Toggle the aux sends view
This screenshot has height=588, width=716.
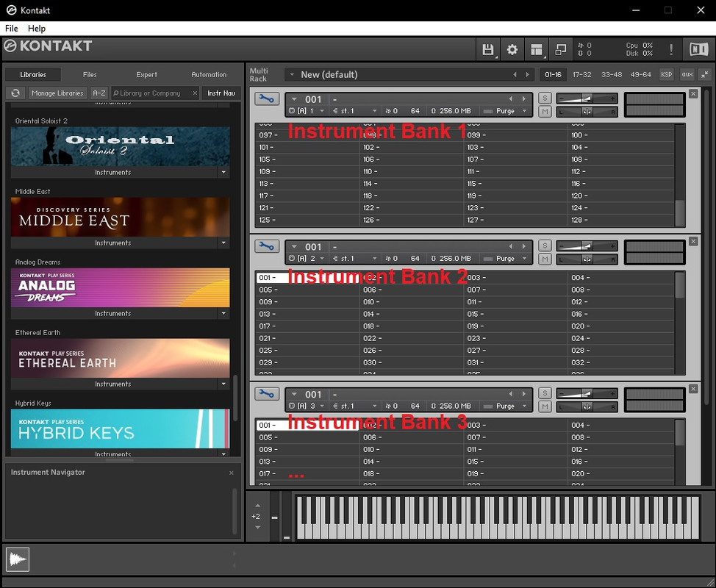[687, 74]
